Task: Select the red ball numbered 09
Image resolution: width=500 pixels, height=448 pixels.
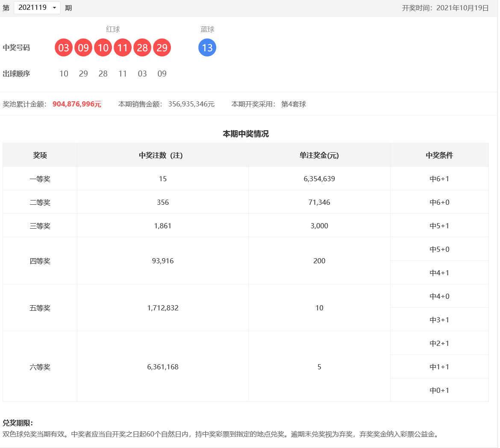Action: click(x=83, y=47)
